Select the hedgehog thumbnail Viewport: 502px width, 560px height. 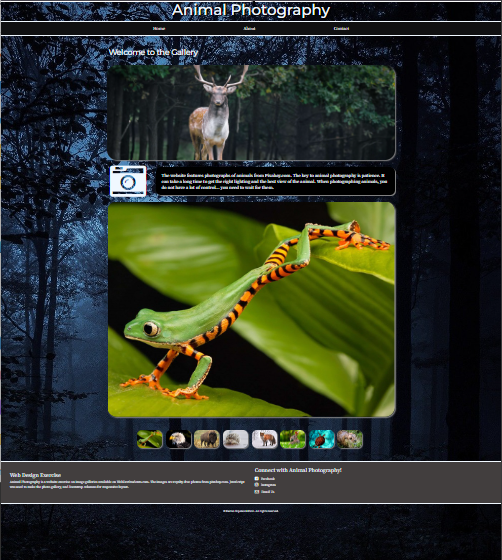click(x=236, y=439)
